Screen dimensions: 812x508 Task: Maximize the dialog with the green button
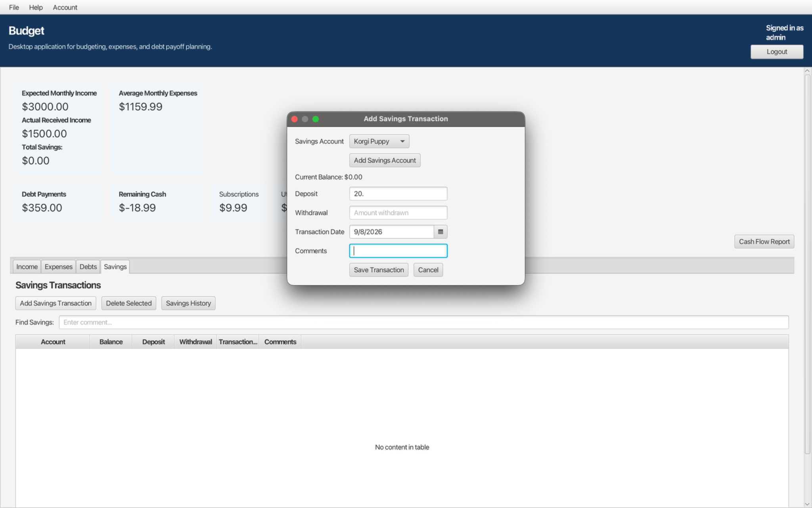(x=316, y=119)
